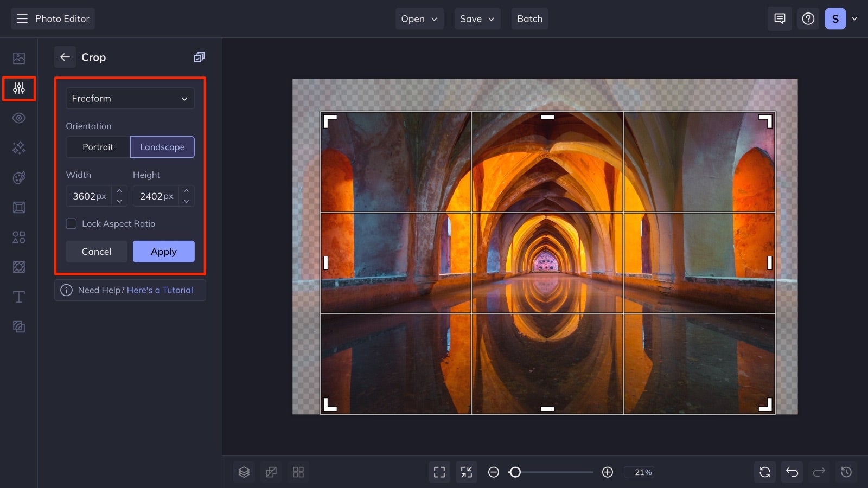Viewport: 868px width, 488px height.
Task: Open the Touch Up eye tool in sidebar
Action: pyautogui.click(x=18, y=118)
